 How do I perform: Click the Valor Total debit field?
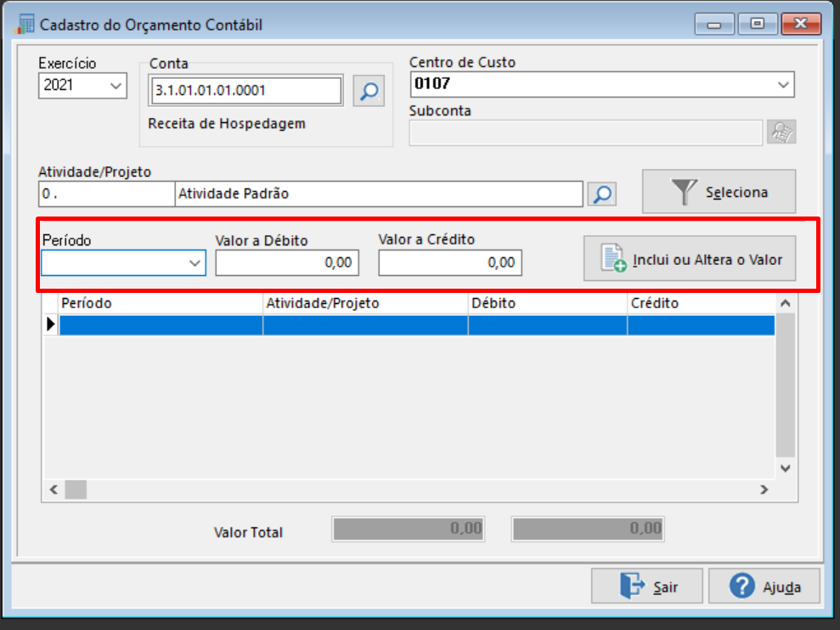(409, 529)
